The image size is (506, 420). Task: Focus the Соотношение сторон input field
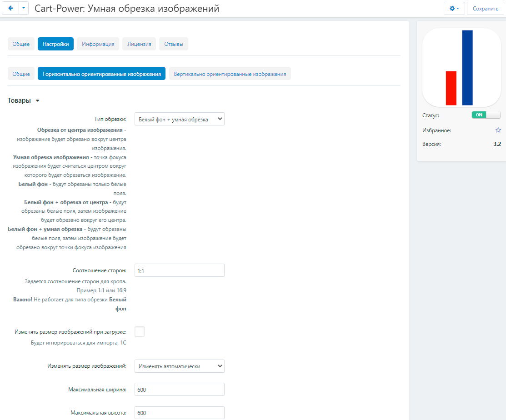coord(180,270)
